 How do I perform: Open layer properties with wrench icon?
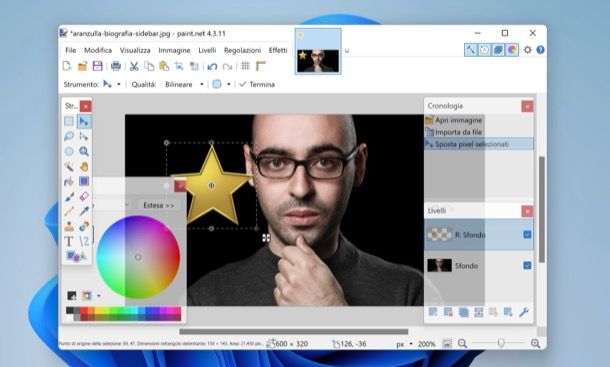click(524, 312)
